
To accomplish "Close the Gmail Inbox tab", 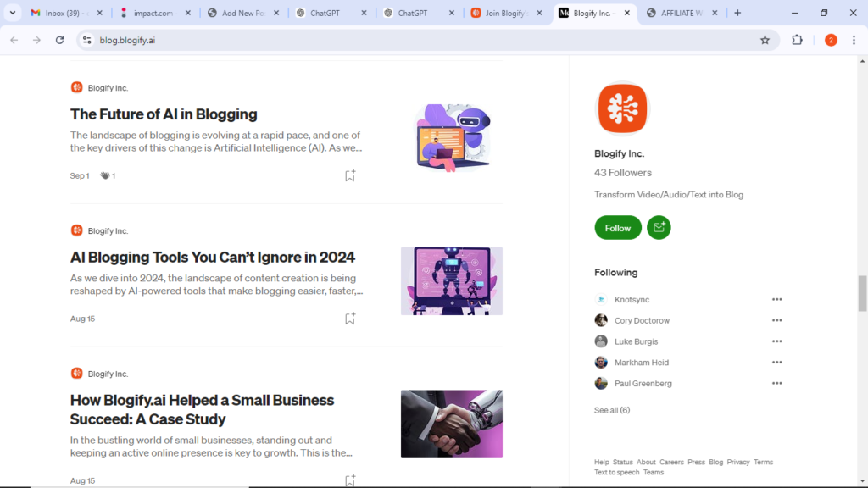I will [100, 13].
